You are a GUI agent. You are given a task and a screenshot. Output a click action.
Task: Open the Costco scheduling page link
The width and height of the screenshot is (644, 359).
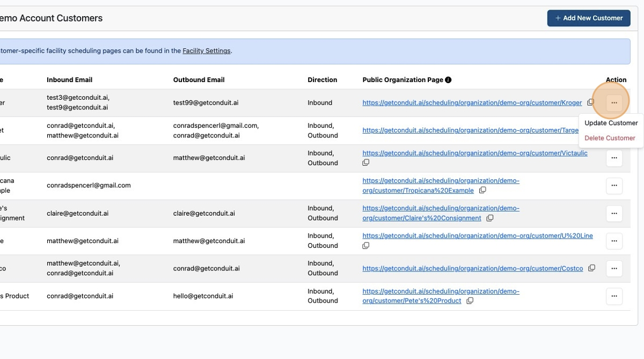point(473,268)
